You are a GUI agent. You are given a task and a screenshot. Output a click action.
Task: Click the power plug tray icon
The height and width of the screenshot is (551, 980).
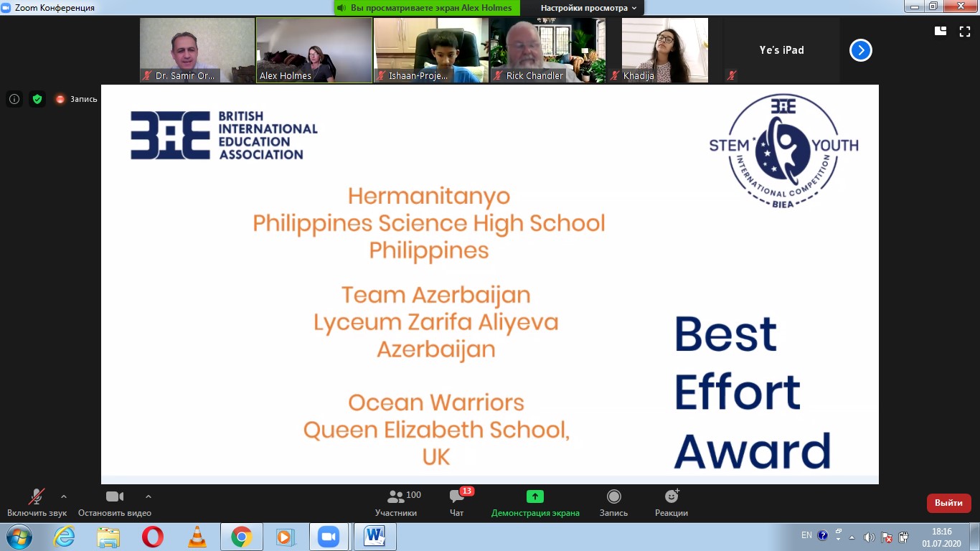pos(904,537)
